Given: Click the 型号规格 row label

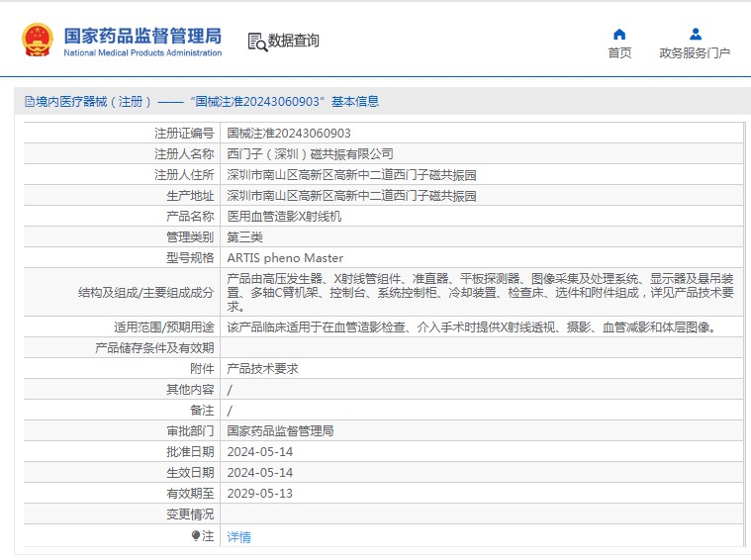Looking at the screenshot, I should [x=190, y=257].
